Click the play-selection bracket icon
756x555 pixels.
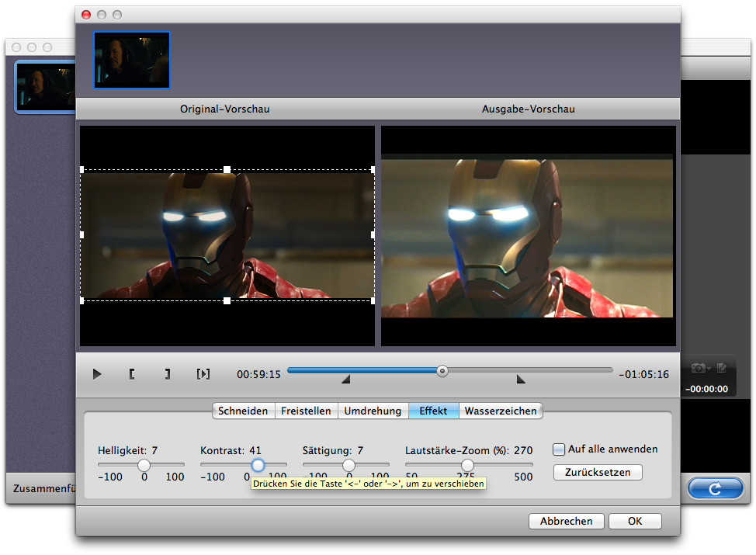(x=203, y=374)
